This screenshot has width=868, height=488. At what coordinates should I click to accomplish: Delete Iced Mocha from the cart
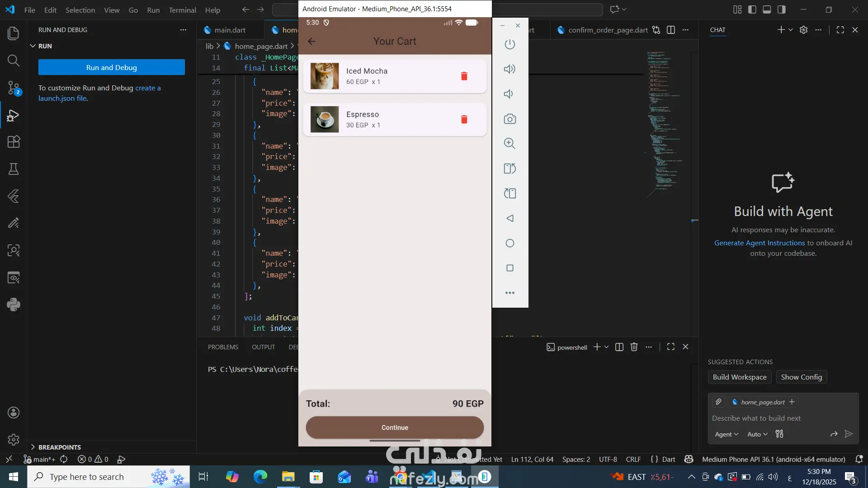tap(464, 76)
